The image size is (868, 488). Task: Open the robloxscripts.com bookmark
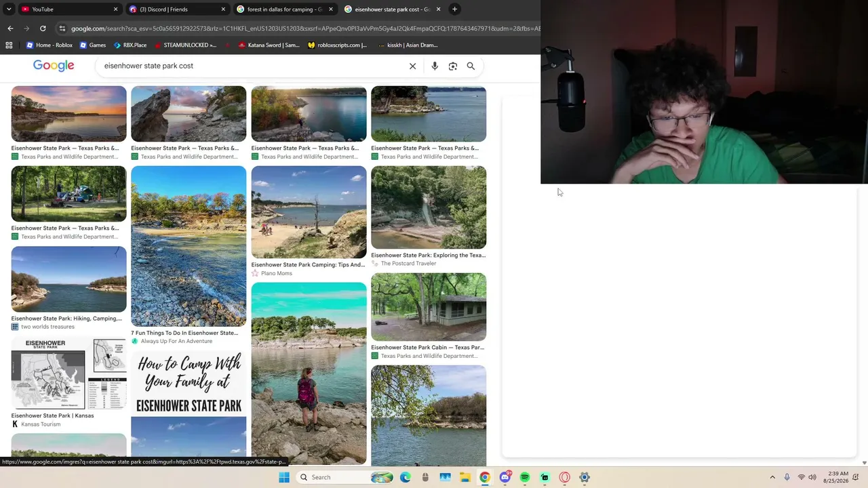(x=337, y=45)
